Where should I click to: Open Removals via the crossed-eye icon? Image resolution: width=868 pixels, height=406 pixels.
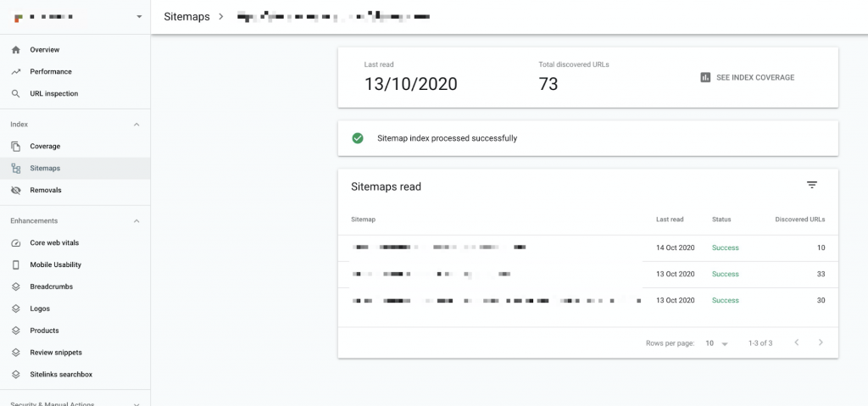16,190
